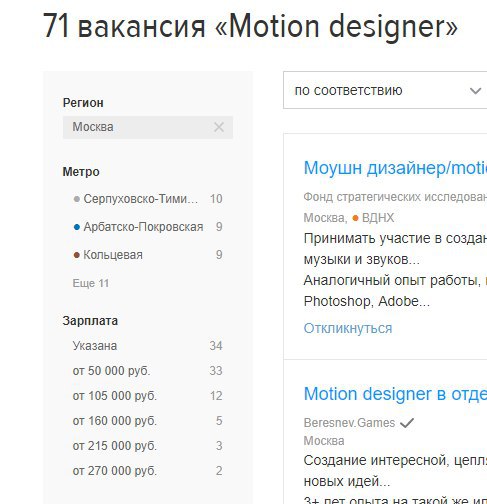Click the count 33 beside 'от 50 000 руб.'
Viewport: 487px width, 504px height.
click(216, 371)
